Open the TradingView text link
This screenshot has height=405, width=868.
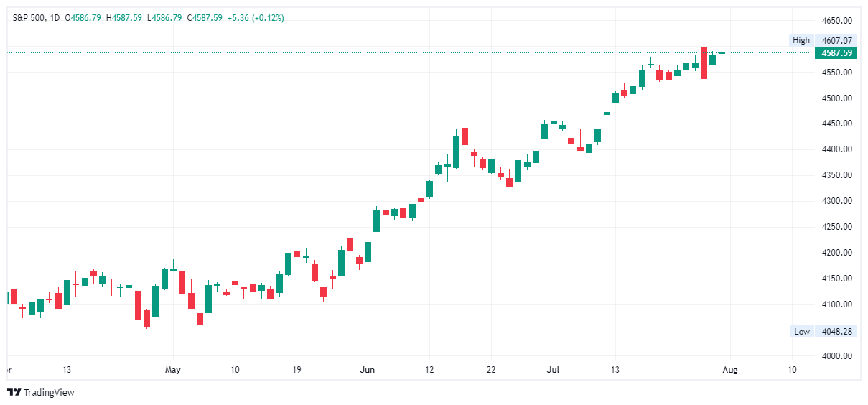click(x=49, y=392)
